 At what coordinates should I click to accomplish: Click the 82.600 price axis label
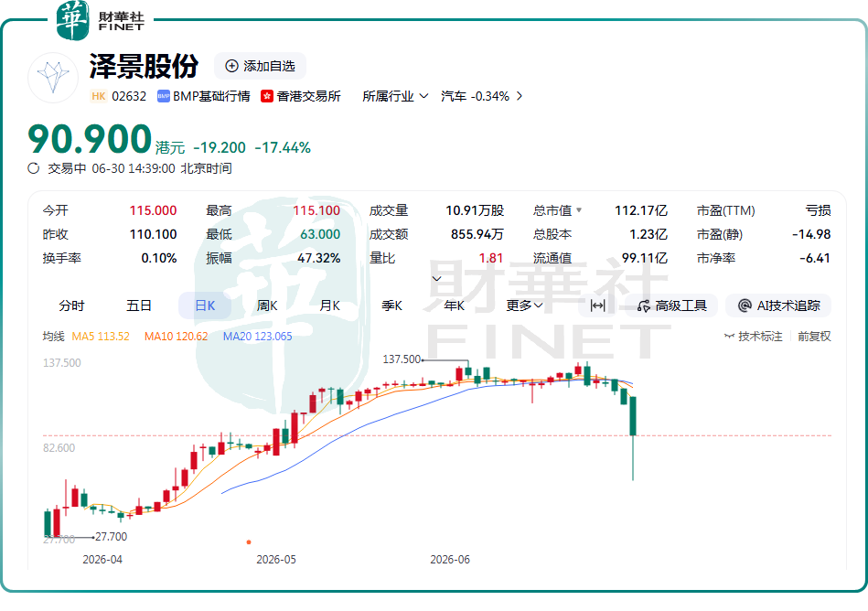pyautogui.click(x=59, y=448)
